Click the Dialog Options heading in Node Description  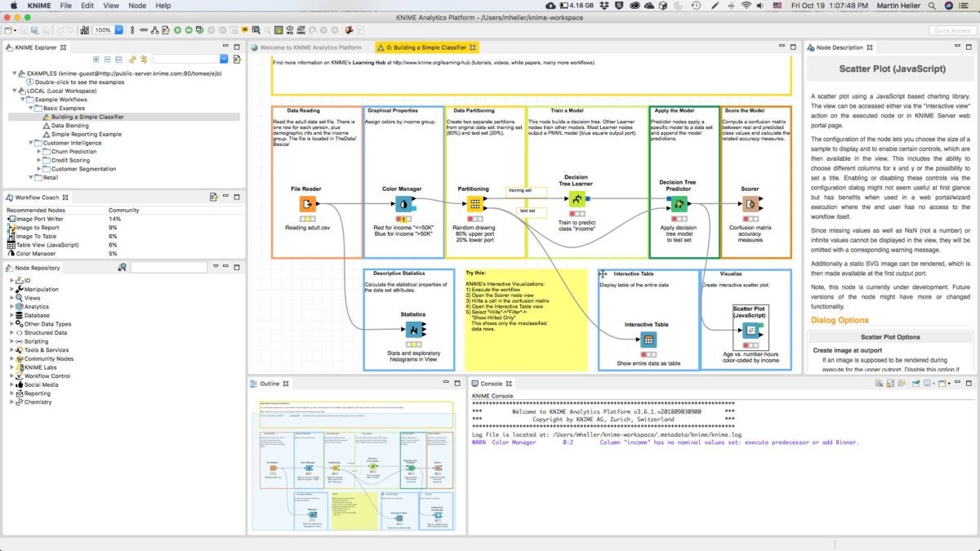pos(840,320)
